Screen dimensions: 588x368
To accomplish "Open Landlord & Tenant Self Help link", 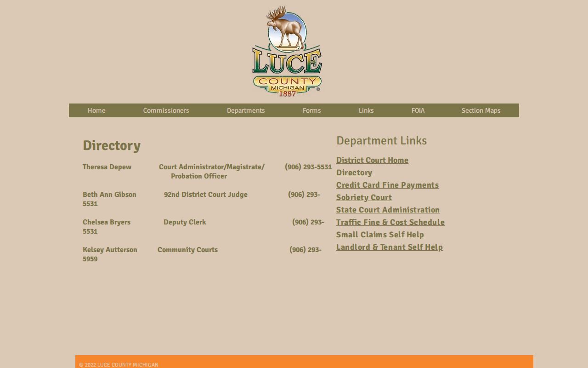I will (390, 247).
